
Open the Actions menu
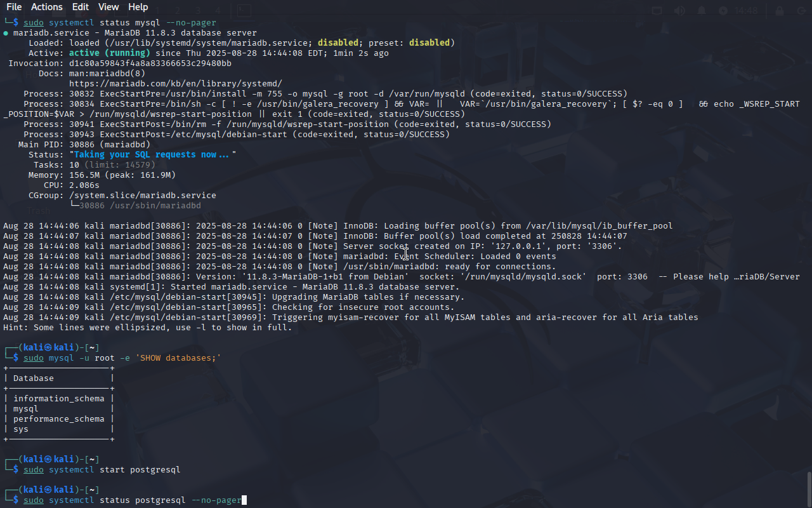tap(47, 7)
